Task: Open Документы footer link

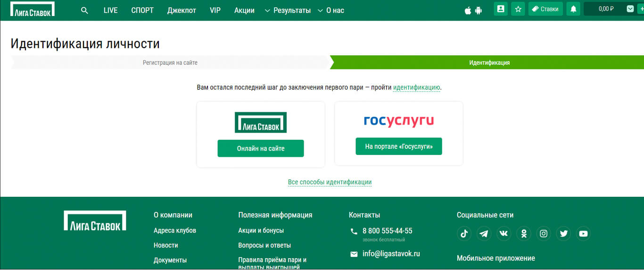Action: 170,260
